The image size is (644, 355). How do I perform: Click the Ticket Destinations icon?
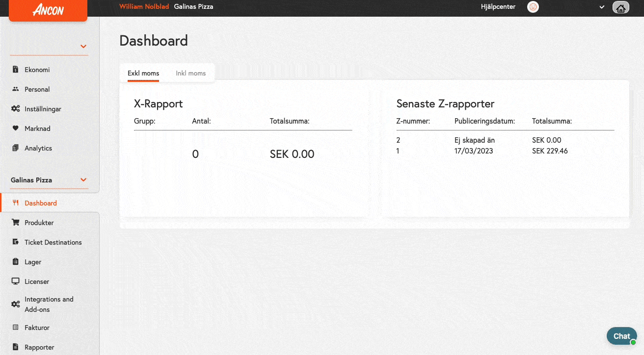15,242
